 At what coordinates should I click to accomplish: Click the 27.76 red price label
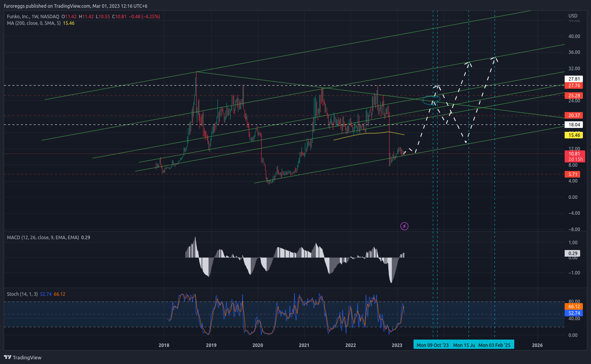click(574, 86)
